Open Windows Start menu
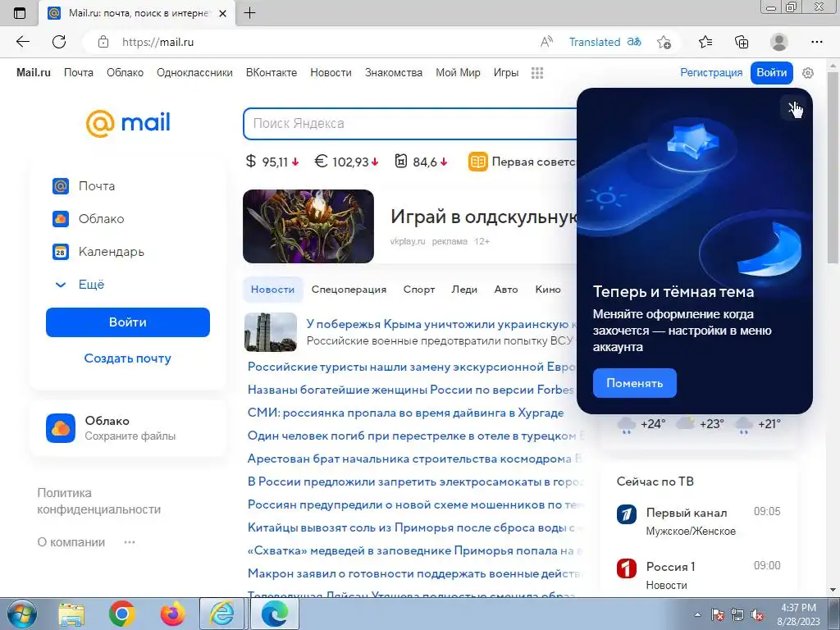Image resolution: width=840 pixels, height=630 pixels. click(x=21, y=614)
